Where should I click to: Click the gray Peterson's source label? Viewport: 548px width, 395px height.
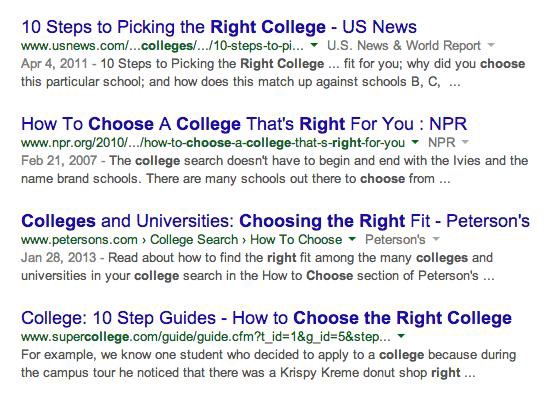click(395, 240)
